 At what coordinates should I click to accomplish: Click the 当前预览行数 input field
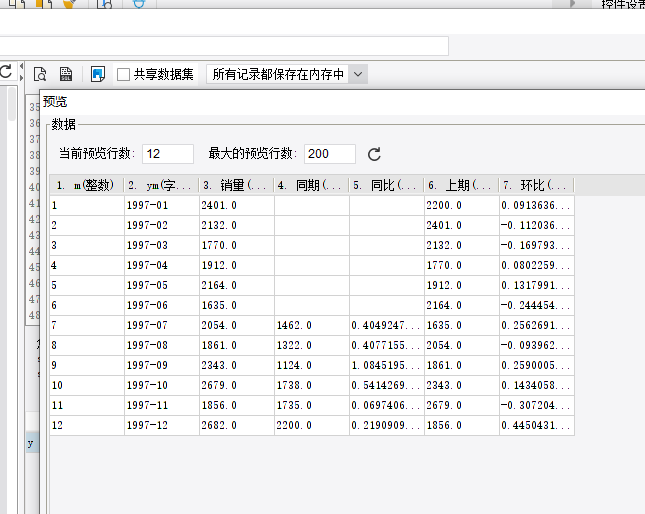tap(168, 154)
